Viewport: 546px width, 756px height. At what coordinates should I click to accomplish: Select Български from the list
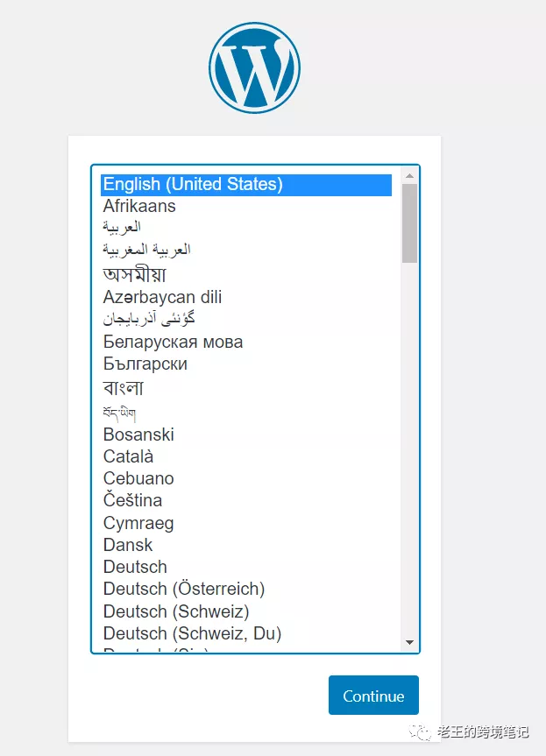point(145,364)
